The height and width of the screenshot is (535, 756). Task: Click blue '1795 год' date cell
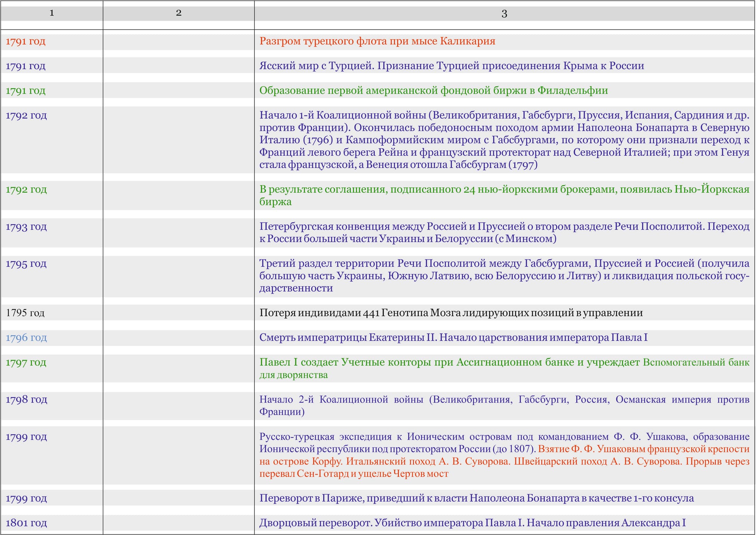coord(26,264)
